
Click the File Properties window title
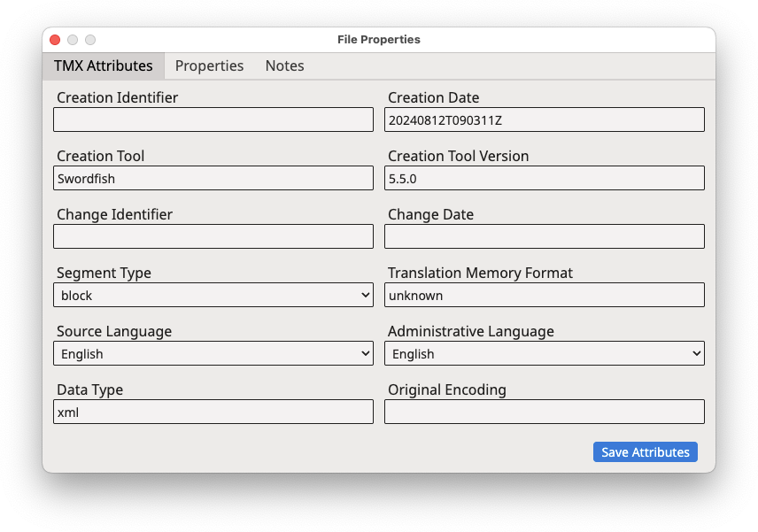click(x=379, y=40)
